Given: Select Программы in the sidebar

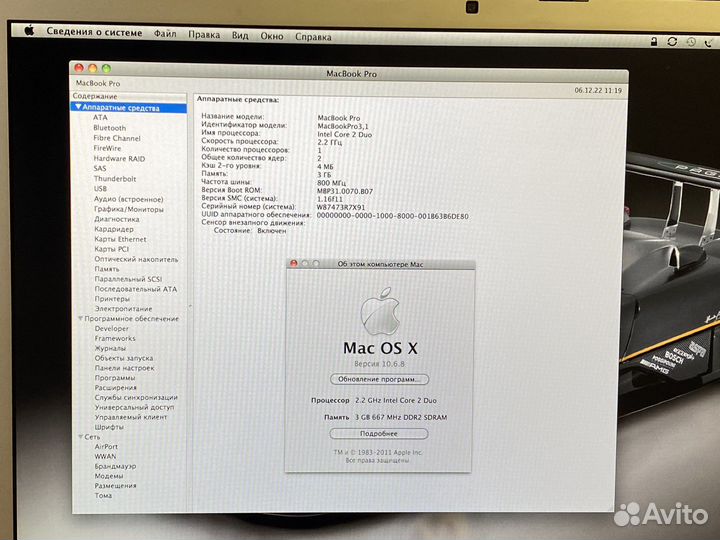Looking at the screenshot, I should tap(115, 378).
